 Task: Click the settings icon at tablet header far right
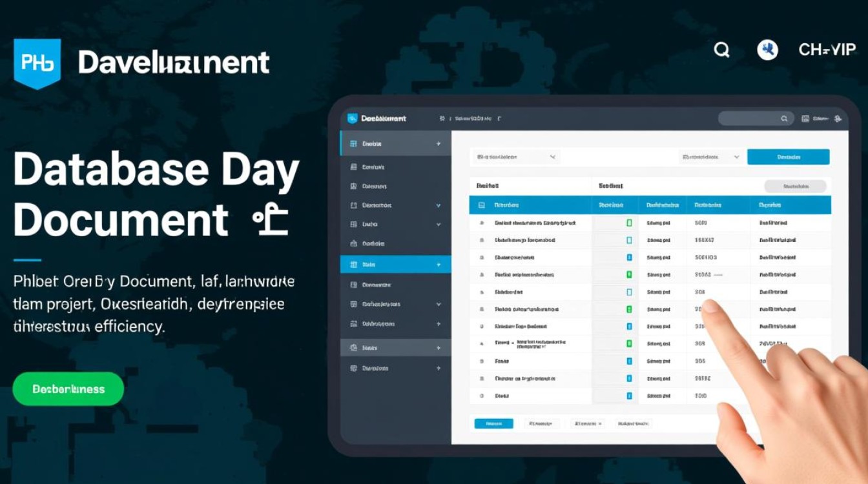(838, 119)
